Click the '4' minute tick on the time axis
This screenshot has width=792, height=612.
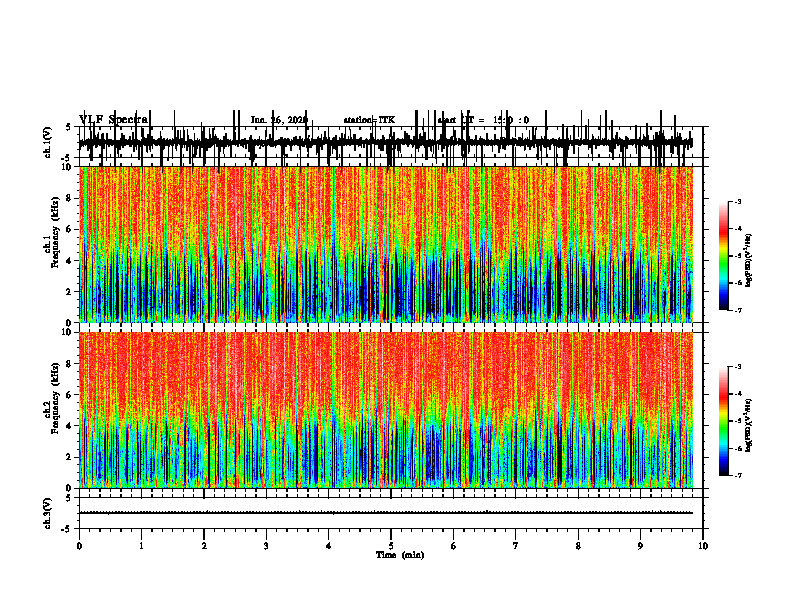pyautogui.click(x=329, y=546)
